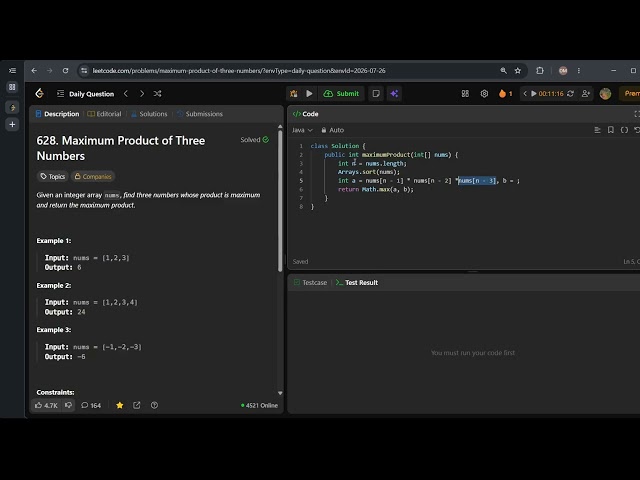Click the invite user icon
This screenshot has width=640, height=480.
coord(586,93)
